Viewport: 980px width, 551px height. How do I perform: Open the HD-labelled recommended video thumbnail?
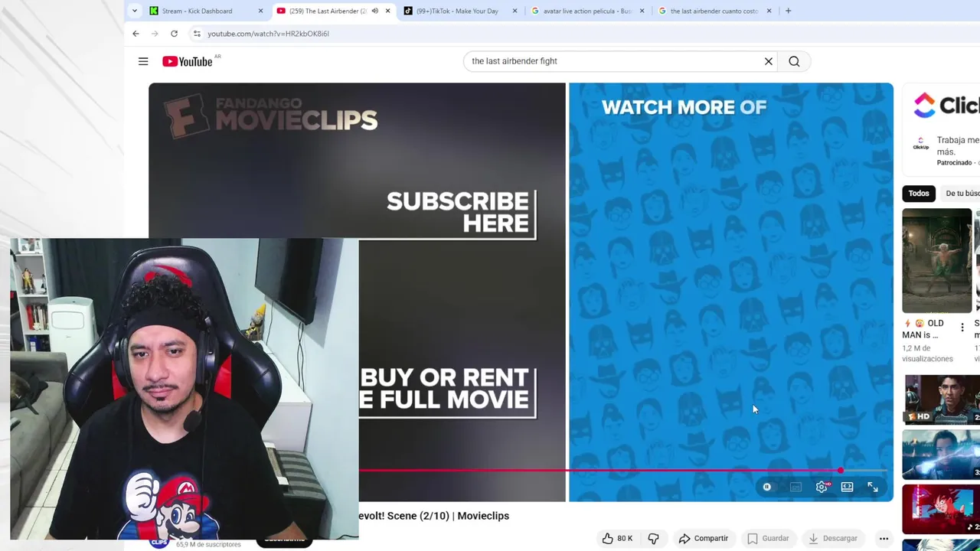[x=942, y=399]
